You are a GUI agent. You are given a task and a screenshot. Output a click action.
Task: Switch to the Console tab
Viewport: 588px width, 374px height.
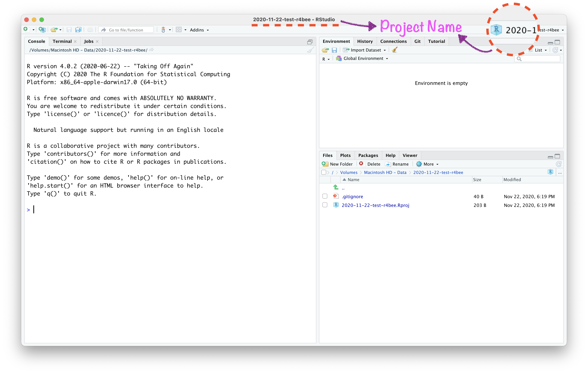click(x=37, y=41)
